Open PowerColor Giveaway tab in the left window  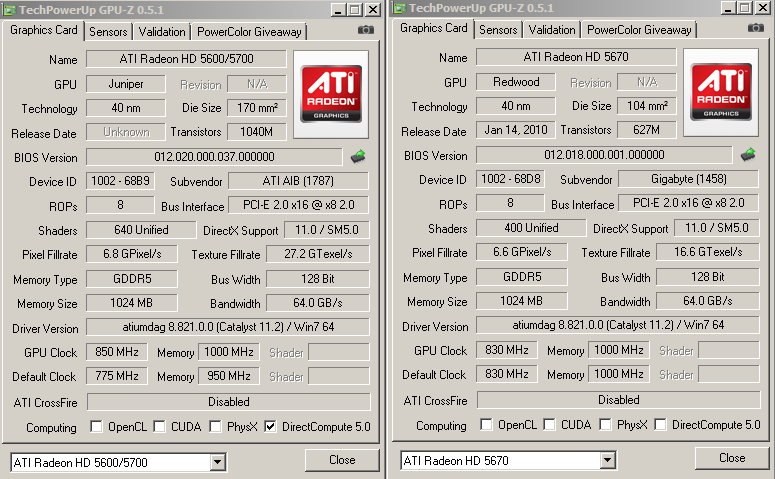pos(249,32)
